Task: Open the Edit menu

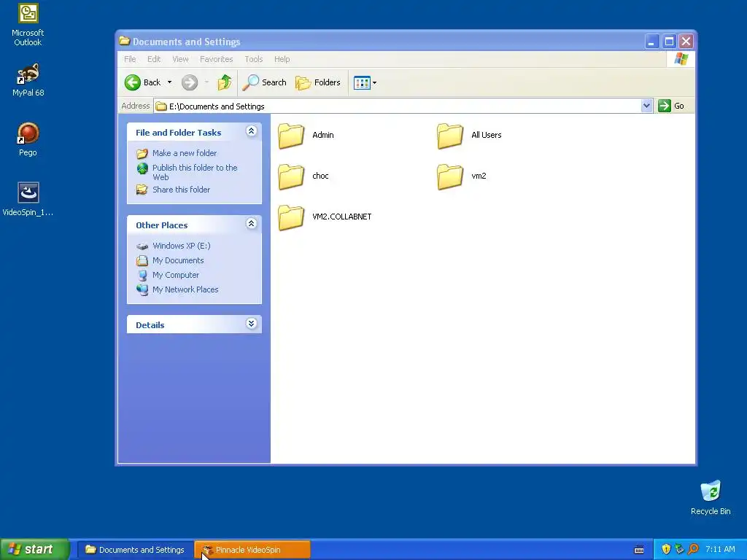Action: (154, 59)
